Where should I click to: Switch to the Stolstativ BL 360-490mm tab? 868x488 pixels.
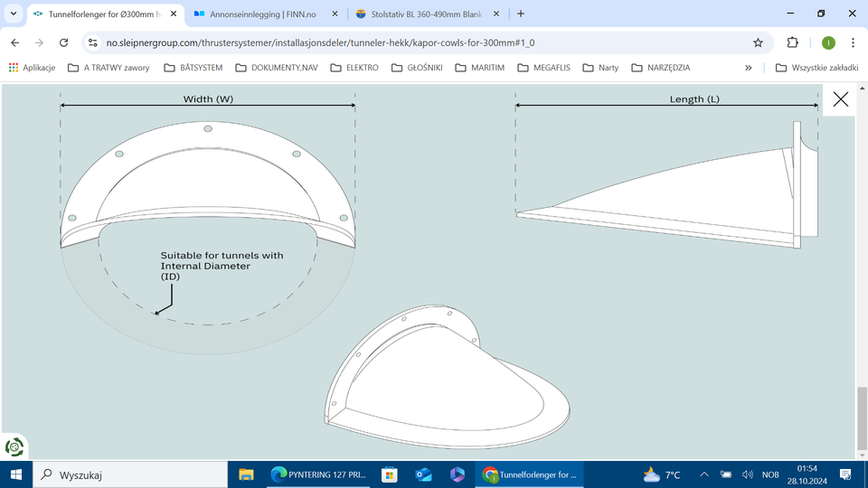pyautogui.click(x=426, y=14)
